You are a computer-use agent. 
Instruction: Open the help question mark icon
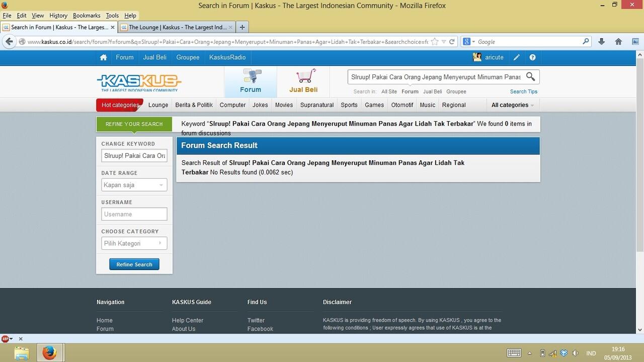[x=532, y=57]
